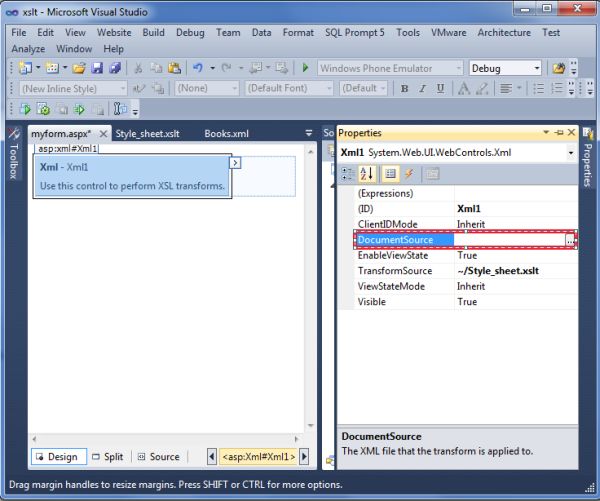600x501 pixels.
Task: Click the Copy icon in toolbar
Action: click(156, 68)
